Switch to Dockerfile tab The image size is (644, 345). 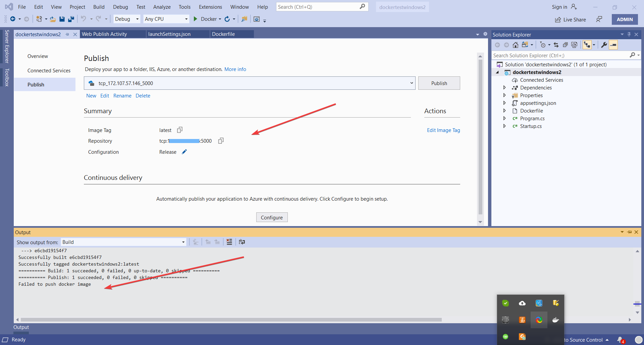click(231, 34)
